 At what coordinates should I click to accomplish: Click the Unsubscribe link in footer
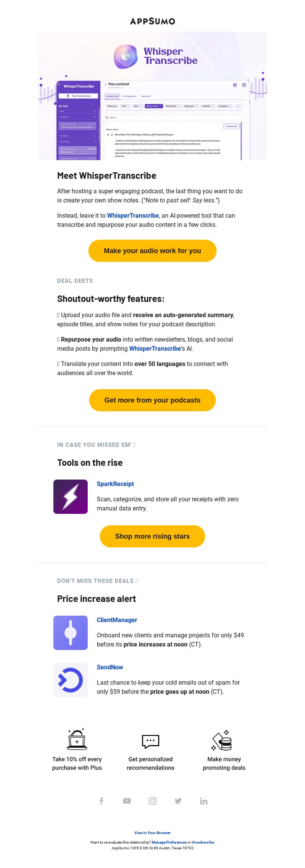coord(203,842)
